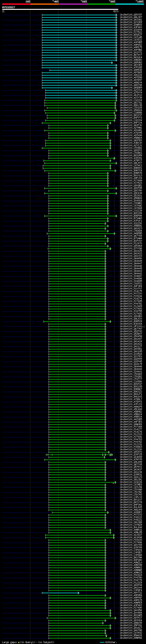This screenshot has width=146, height=644.
Task: Select label UniRef100_Q75VY9
Action: (131, 93)
